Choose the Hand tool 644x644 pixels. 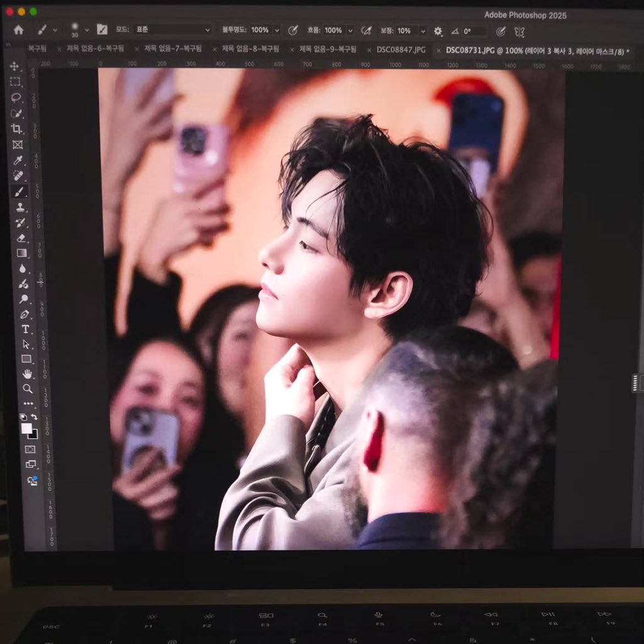click(27, 374)
